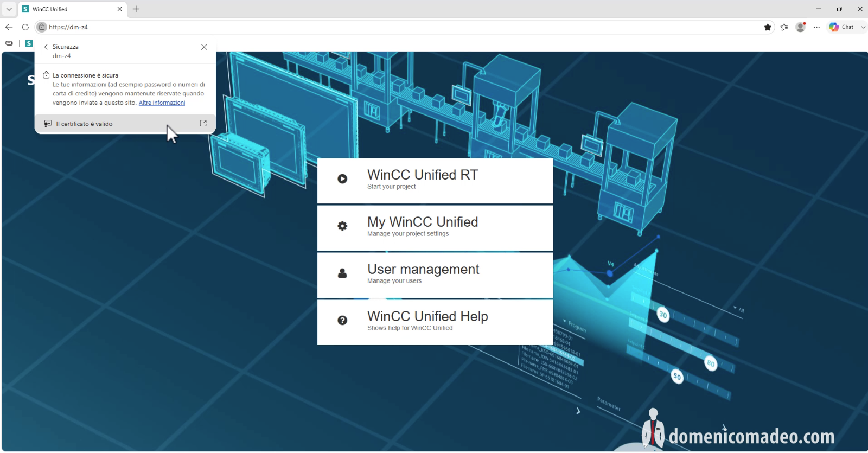Click the question mark icon beside Help
Viewport: 868px width, 453px height.
coord(342,321)
